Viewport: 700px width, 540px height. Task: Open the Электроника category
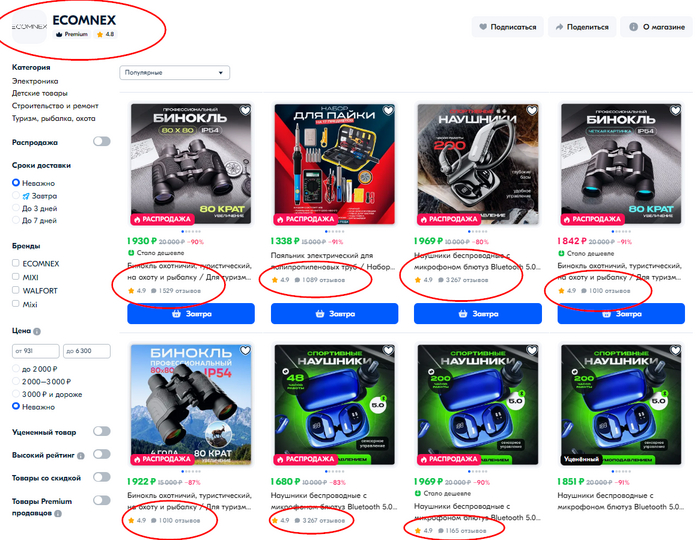click(35, 81)
